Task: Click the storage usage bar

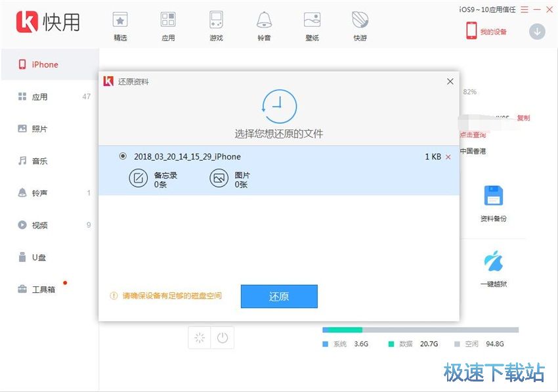Action: 420,330
